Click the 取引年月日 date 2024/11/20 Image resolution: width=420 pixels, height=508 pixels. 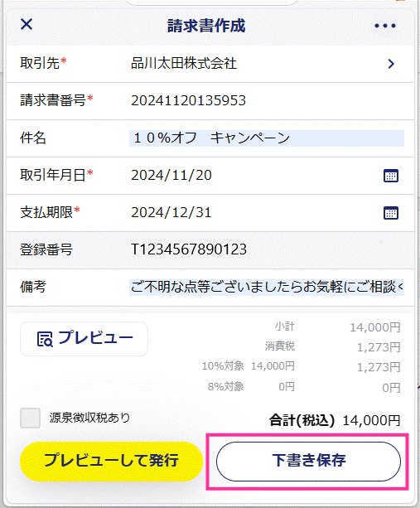(171, 176)
